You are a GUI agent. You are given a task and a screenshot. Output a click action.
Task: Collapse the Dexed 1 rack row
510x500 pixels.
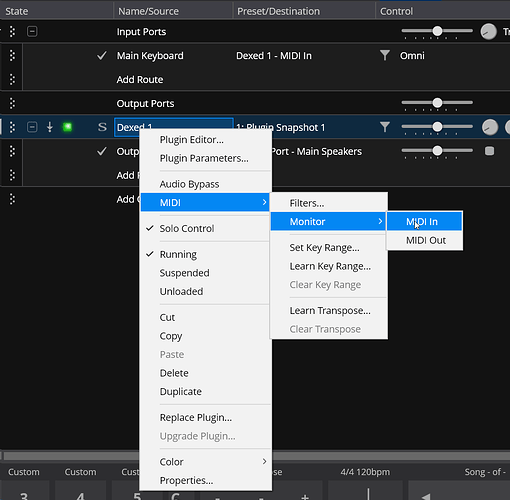pos(32,127)
